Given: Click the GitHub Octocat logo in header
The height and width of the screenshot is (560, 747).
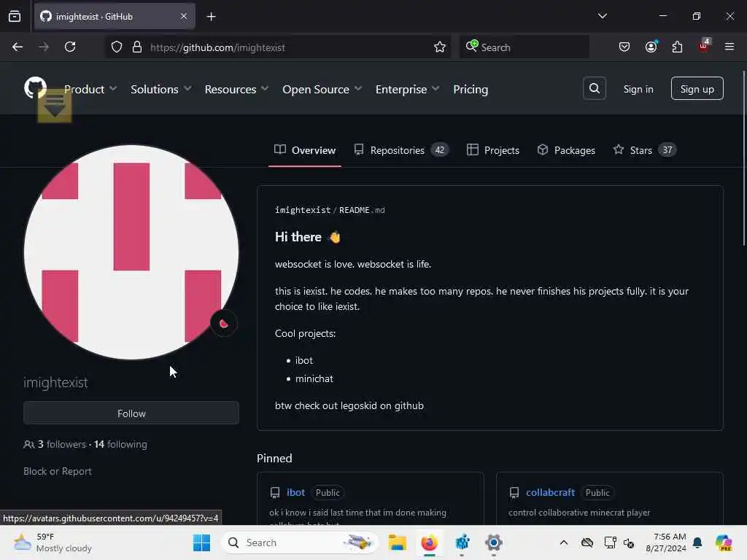Looking at the screenshot, I should pos(35,87).
